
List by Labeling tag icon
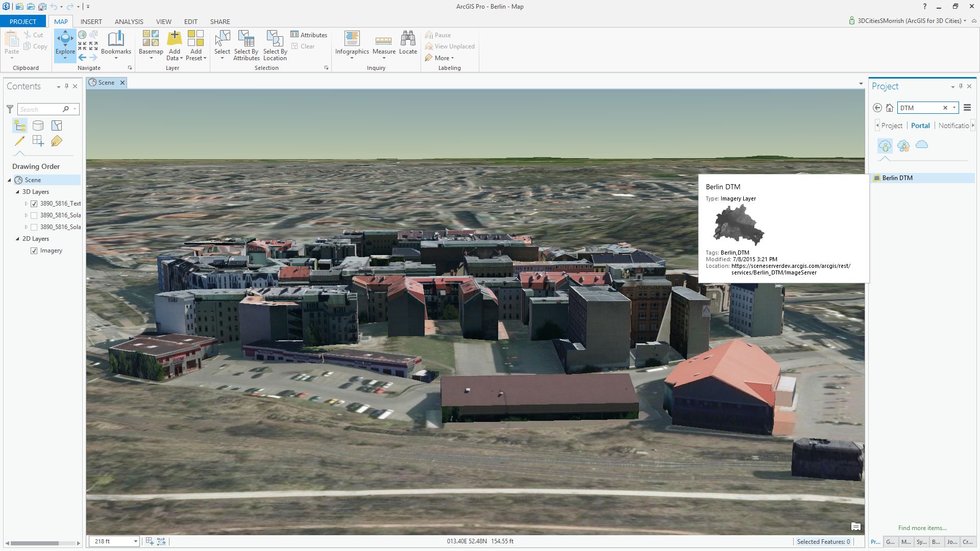click(x=57, y=141)
